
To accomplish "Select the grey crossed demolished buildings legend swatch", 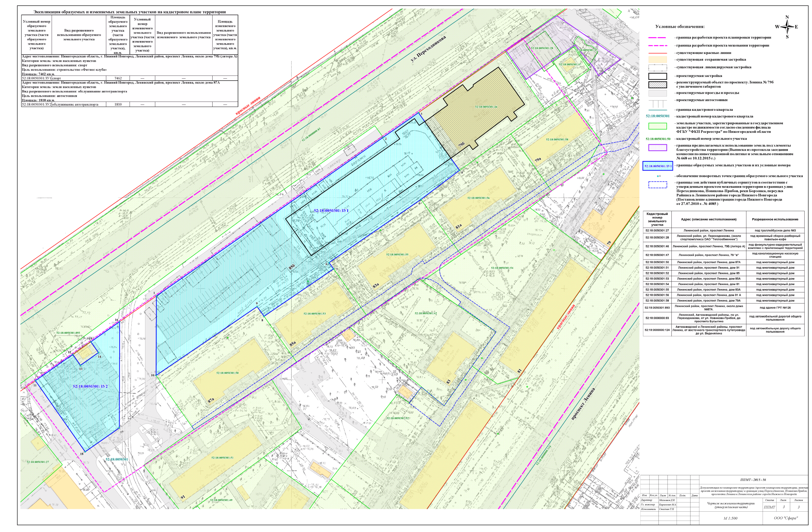I will pyautogui.click(x=657, y=68).
